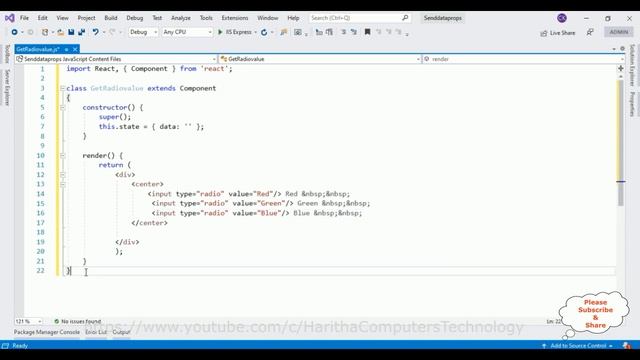Close the GetRadiovalue.js tab
The height and width of the screenshot is (360, 640).
pyautogui.click(x=75, y=49)
